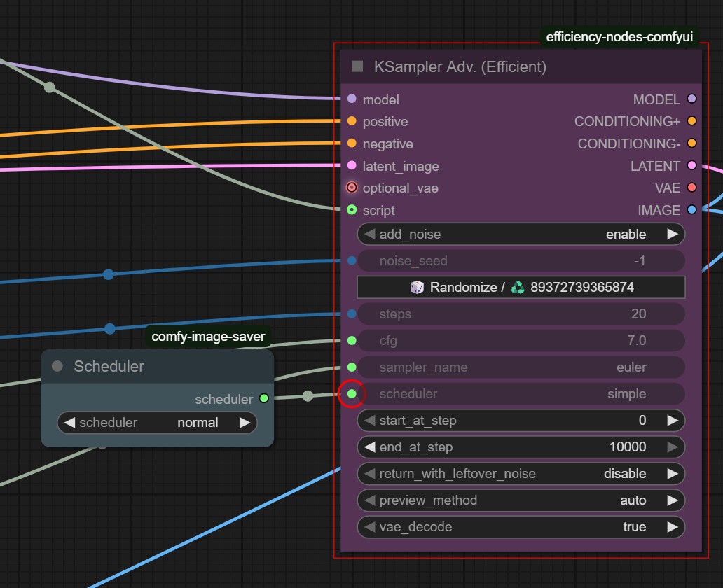The height and width of the screenshot is (588, 723).
Task: Increase start_at_step value
Action: point(673,420)
